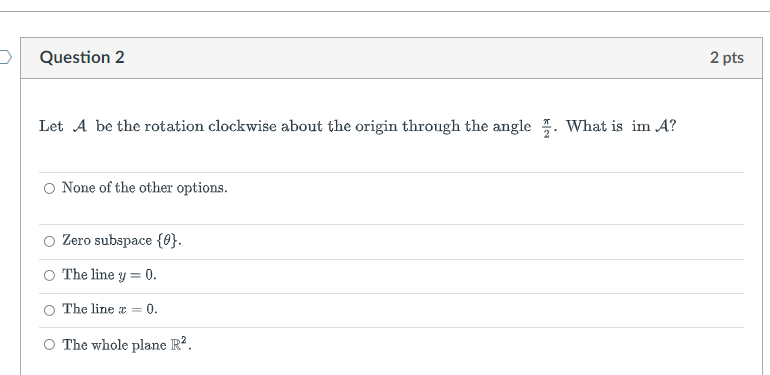Click the "None of the other options." answer text
The image size is (770, 375).
(145, 188)
